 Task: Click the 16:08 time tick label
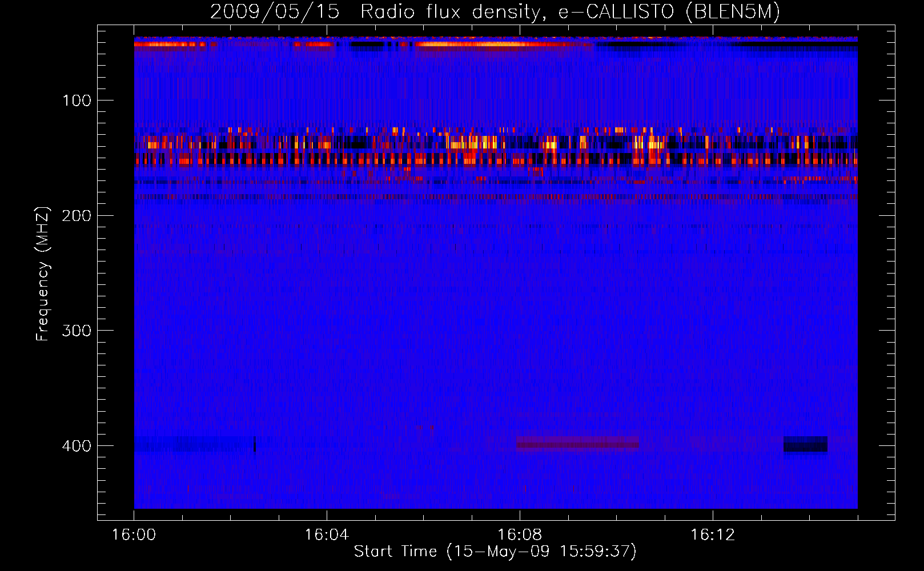click(x=520, y=534)
